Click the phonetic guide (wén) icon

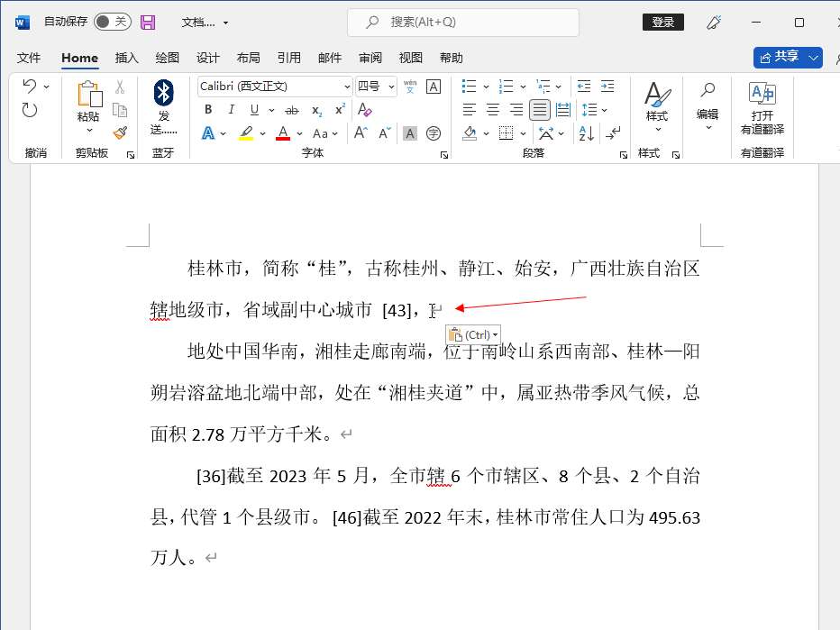point(410,87)
